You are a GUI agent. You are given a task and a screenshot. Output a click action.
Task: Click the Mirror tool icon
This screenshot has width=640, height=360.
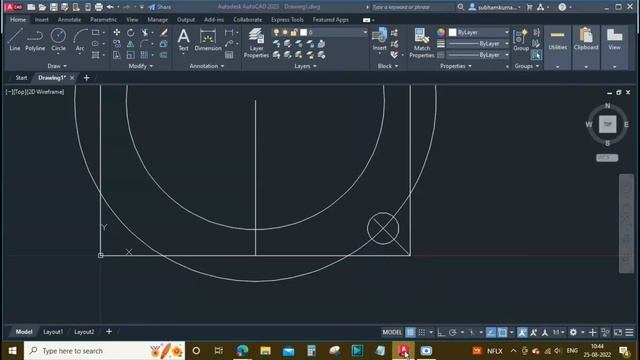click(x=131, y=44)
